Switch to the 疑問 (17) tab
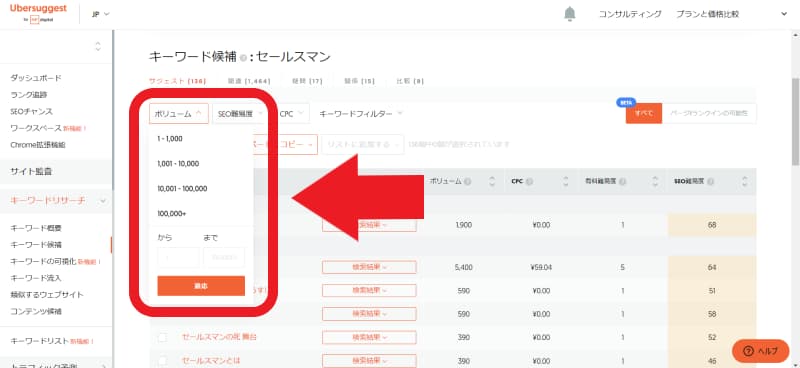The width and height of the screenshot is (800, 368). point(307,81)
